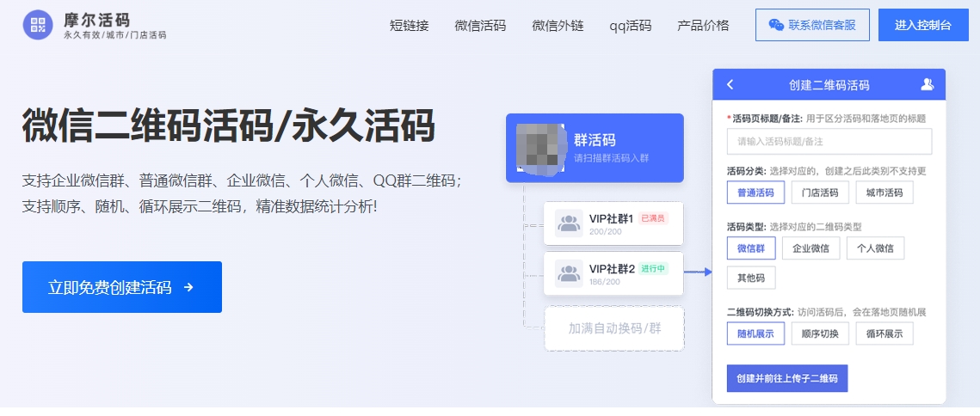Click the user icon in panel header
This screenshot has height=416, width=980.
[x=927, y=84]
